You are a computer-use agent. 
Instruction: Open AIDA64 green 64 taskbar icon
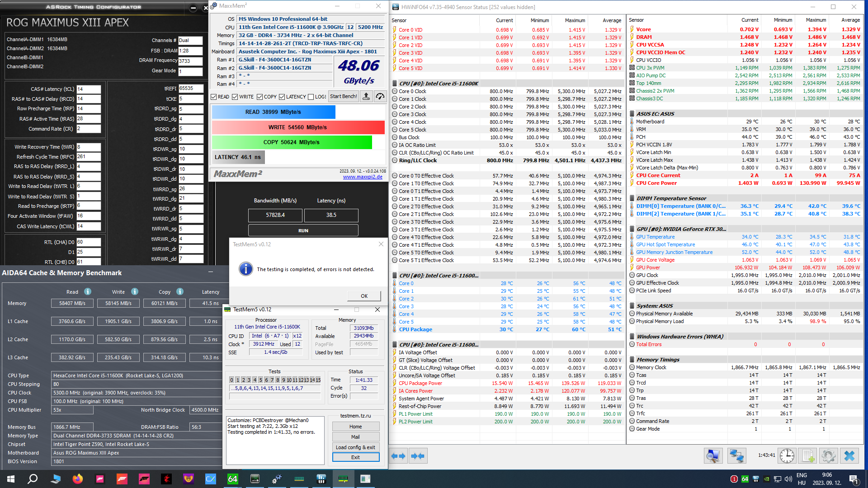point(233,479)
